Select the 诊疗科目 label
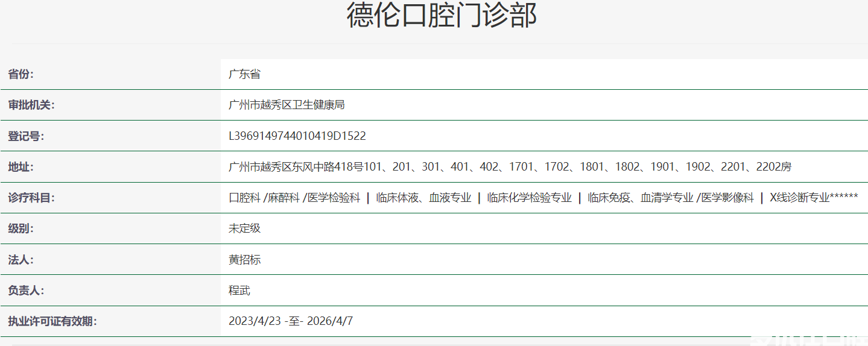Viewport: 868px width, 346px height. coord(31,198)
